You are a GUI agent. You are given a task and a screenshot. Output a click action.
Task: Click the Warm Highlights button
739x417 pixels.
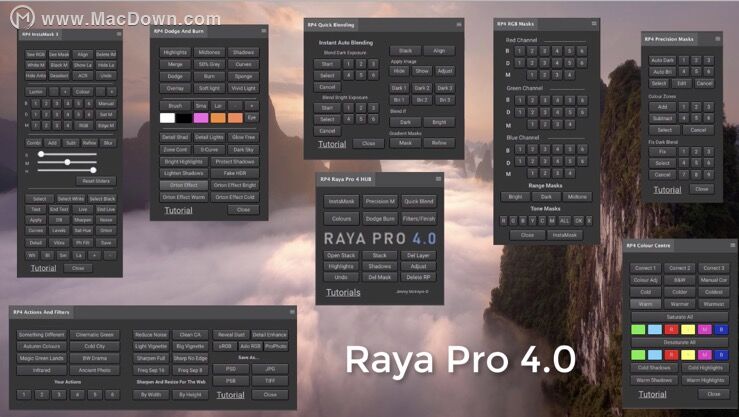[x=705, y=380]
